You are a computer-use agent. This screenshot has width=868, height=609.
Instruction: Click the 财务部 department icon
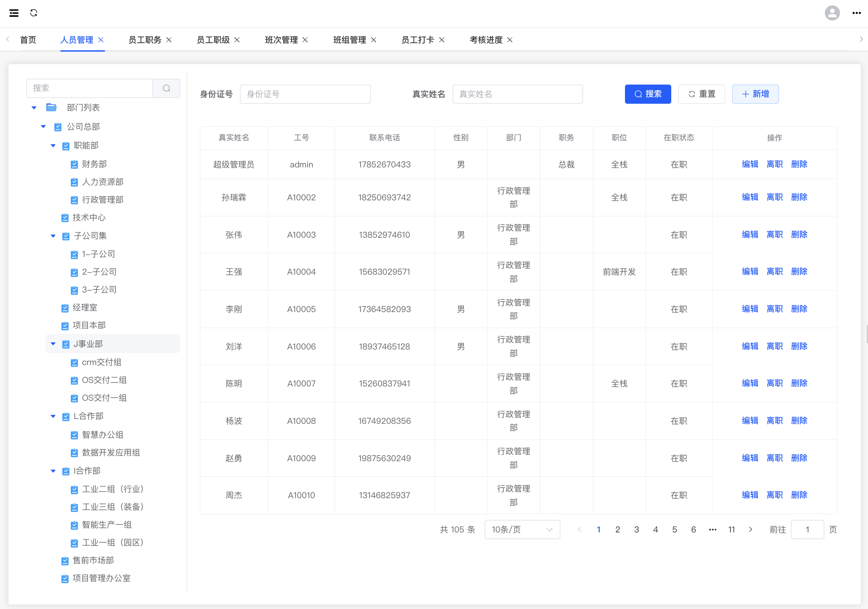coord(74,164)
